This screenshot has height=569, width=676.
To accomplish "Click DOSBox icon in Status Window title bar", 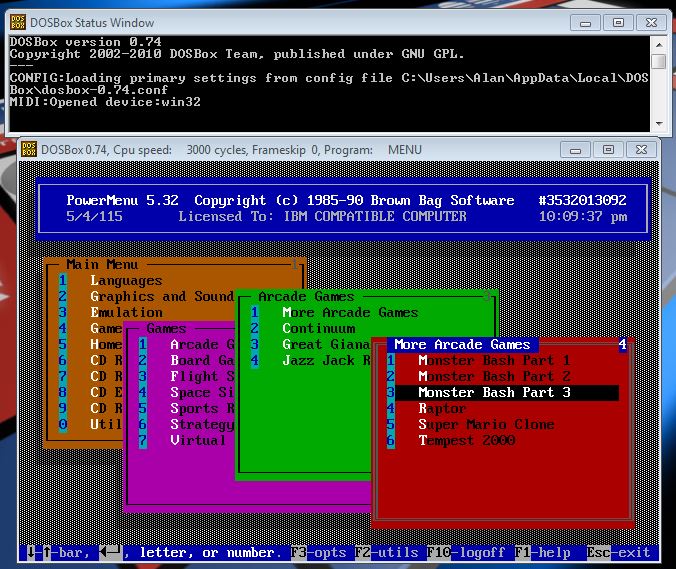I will click(x=18, y=22).
